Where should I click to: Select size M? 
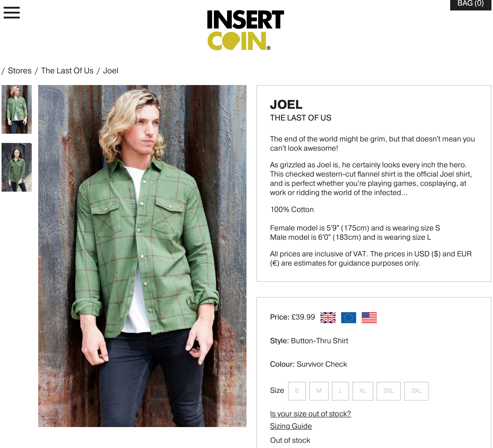(x=319, y=391)
